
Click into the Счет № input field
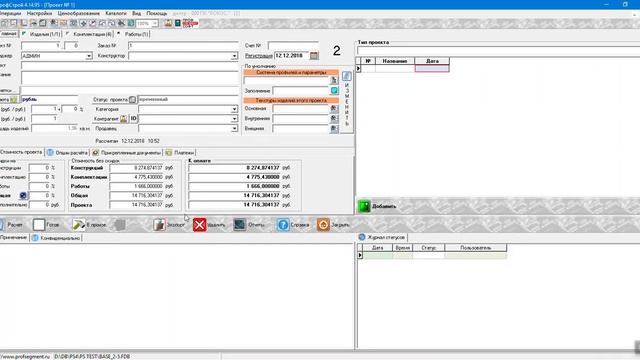[293, 46]
